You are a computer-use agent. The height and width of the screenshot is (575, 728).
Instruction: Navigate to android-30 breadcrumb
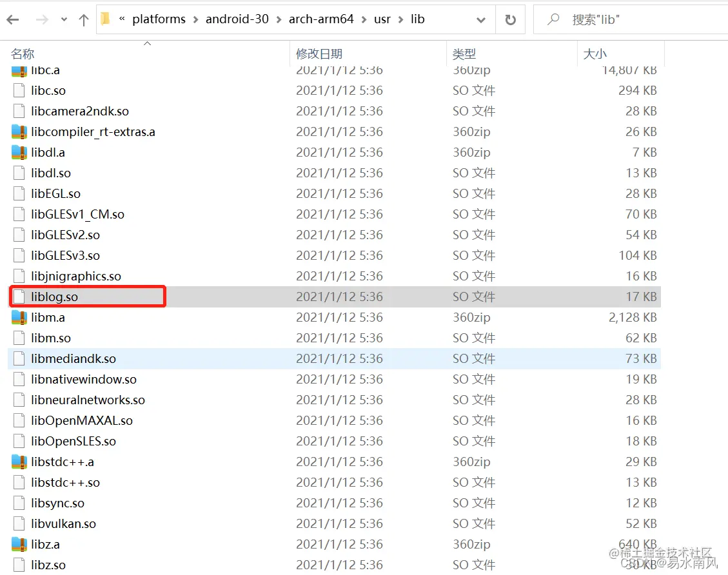pos(237,19)
